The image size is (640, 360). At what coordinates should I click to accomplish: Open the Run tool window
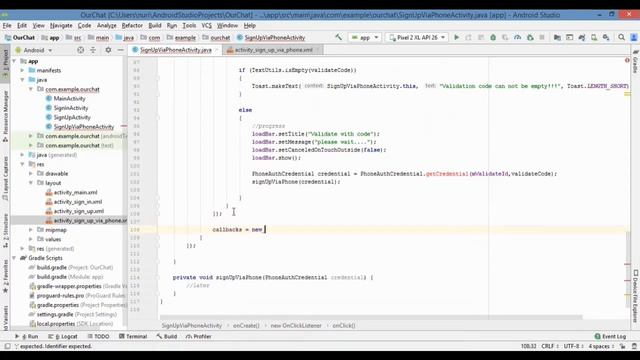[x=27, y=336]
